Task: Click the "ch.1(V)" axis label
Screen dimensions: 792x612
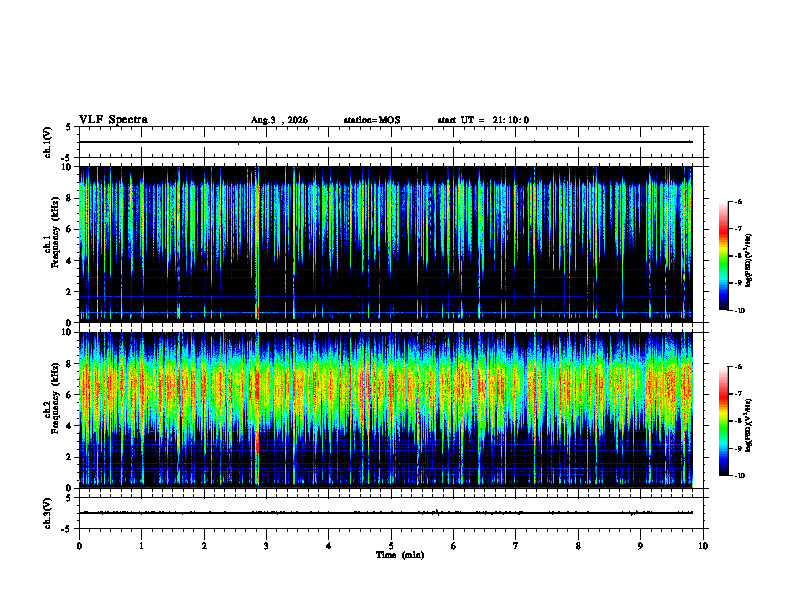Action: click(x=47, y=142)
